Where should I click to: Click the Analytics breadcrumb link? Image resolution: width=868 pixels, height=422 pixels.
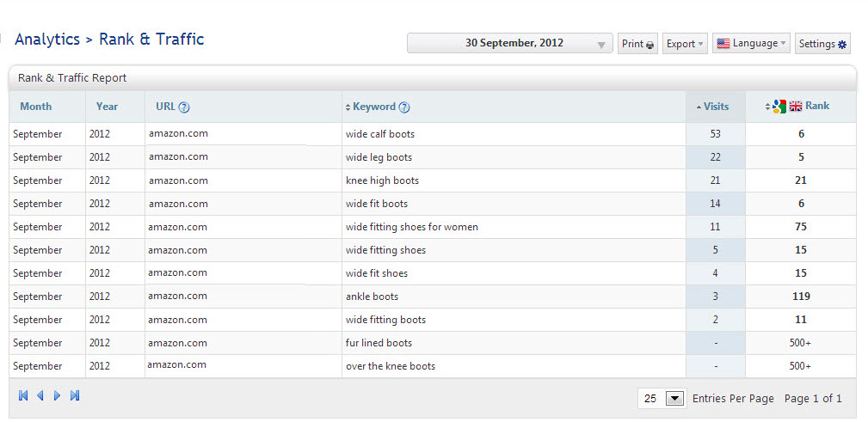(x=47, y=40)
